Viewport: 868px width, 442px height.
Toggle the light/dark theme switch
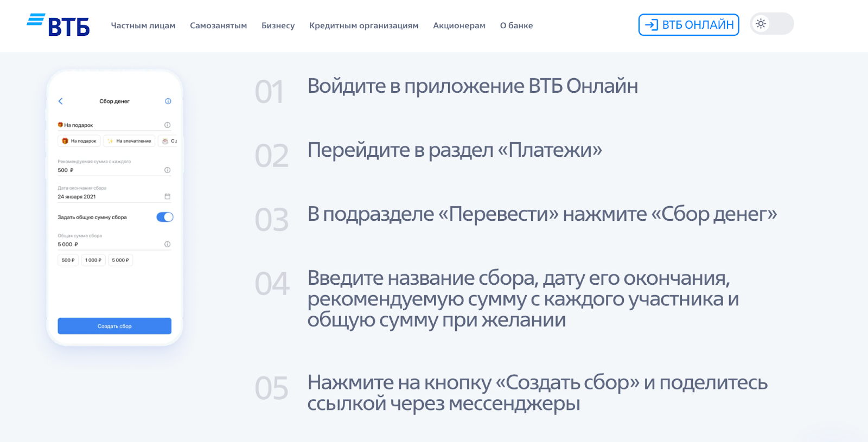(x=771, y=24)
